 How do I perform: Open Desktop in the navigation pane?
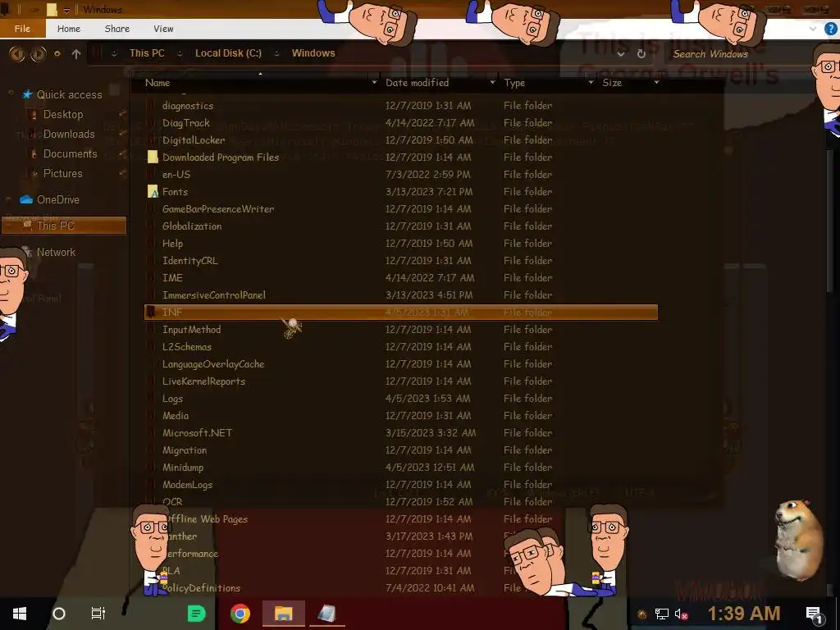coord(63,114)
